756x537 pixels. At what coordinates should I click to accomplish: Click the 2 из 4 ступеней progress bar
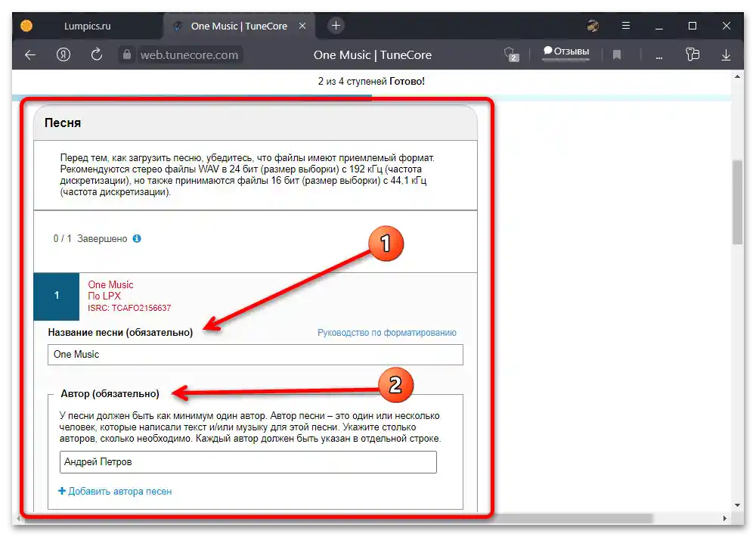point(371,98)
